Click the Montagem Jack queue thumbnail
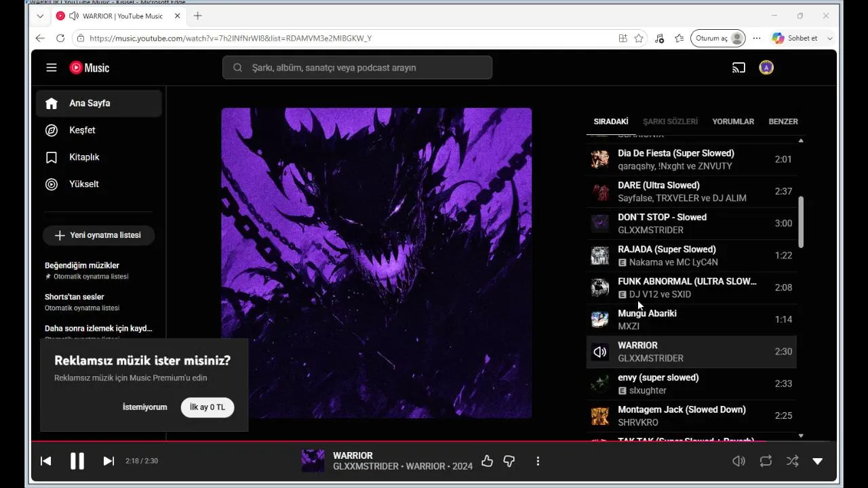Viewport: 868px width, 488px height. [x=599, y=415]
